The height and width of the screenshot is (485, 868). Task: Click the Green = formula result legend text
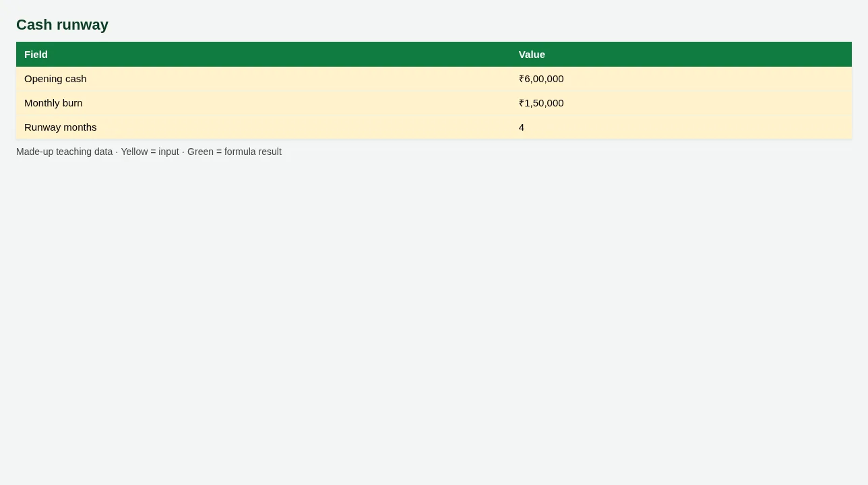point(235,152)
